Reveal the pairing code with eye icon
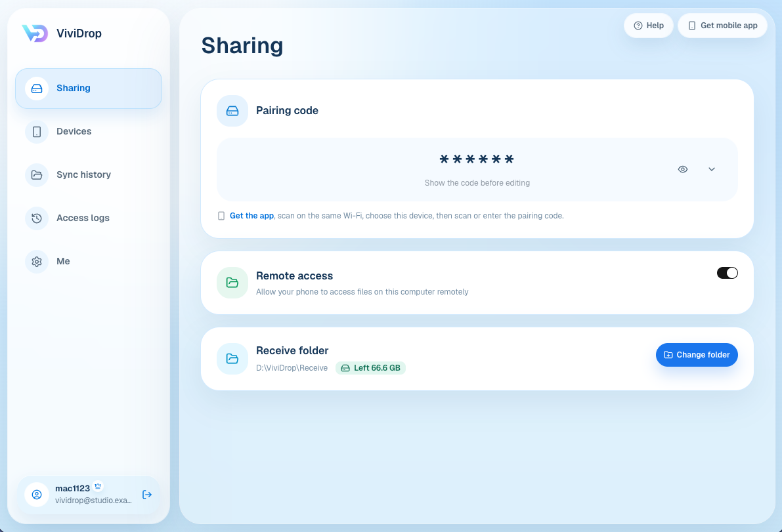 (683, 169)
